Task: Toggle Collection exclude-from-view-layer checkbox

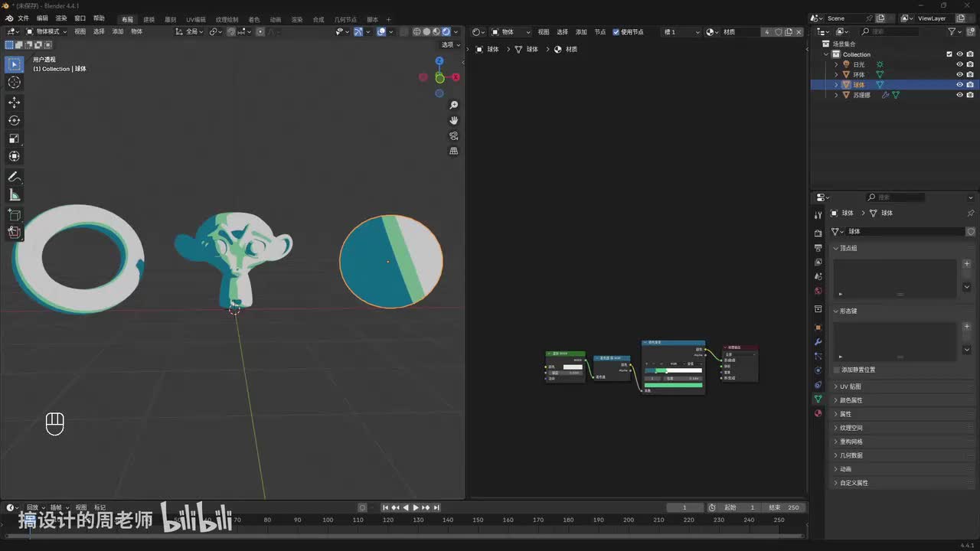Action: tap(949, 54)
